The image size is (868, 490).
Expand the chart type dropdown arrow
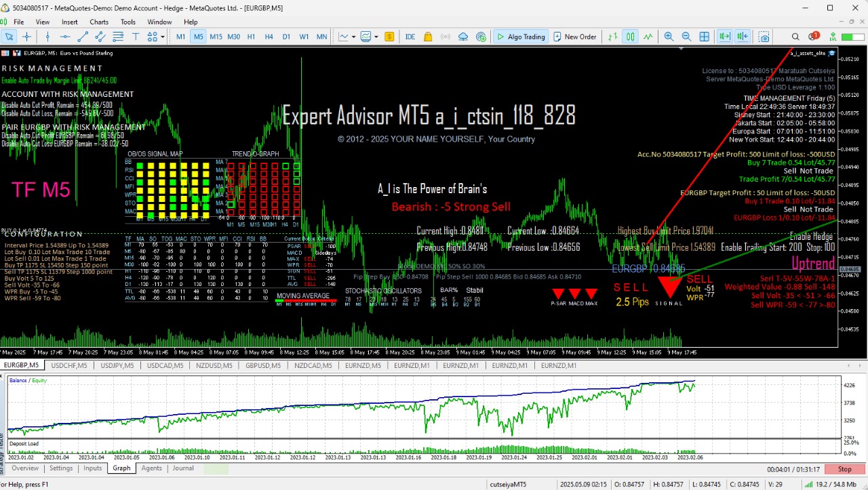click(354, 37)
